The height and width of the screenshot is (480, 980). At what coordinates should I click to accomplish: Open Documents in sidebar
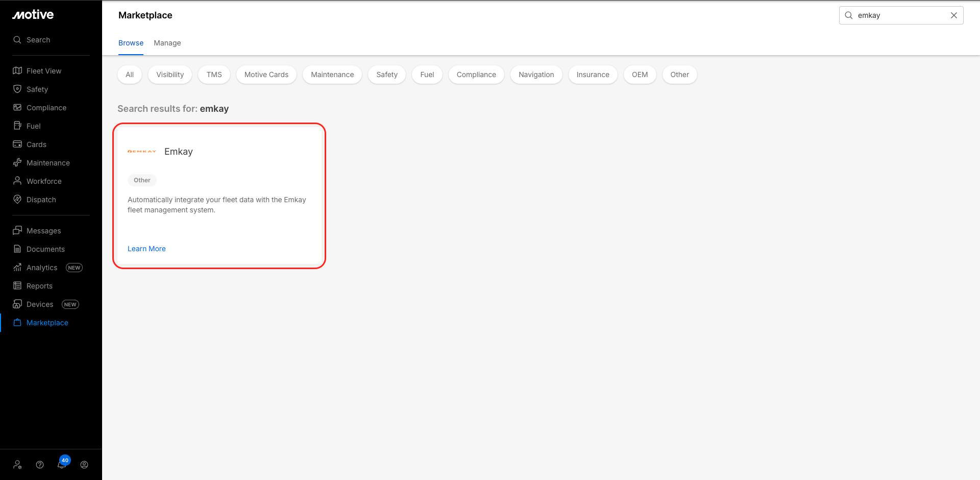[45, 249]
